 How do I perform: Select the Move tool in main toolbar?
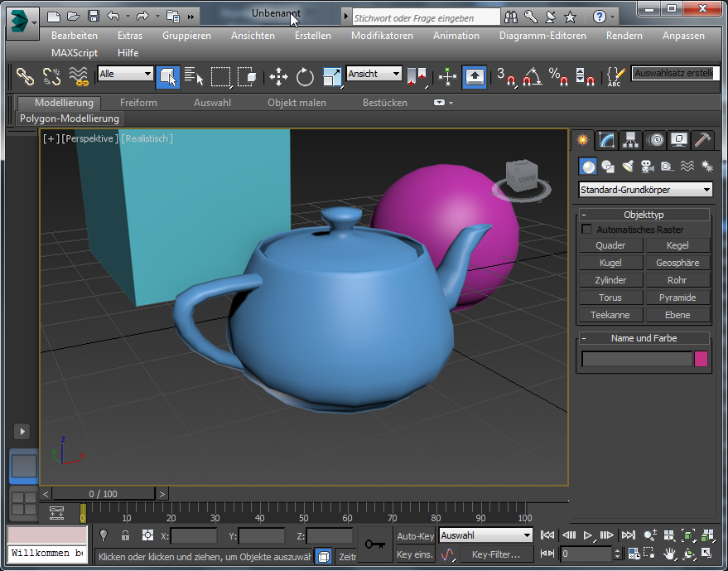tap(278, 78)
